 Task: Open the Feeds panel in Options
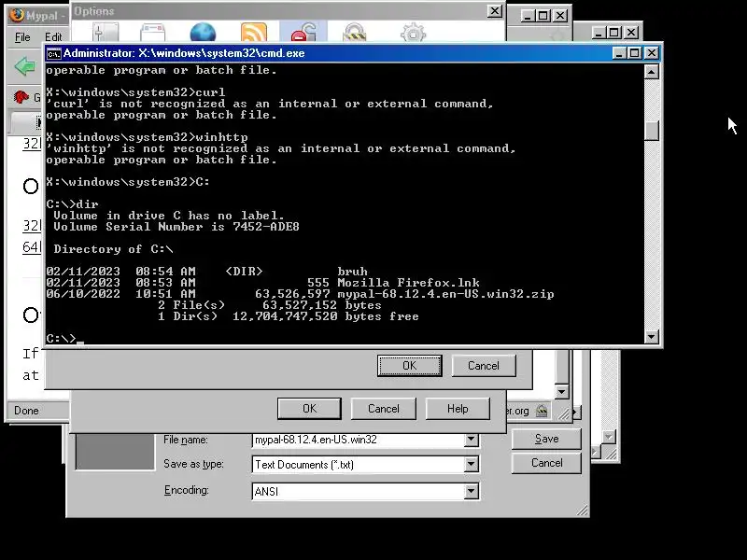254,33
